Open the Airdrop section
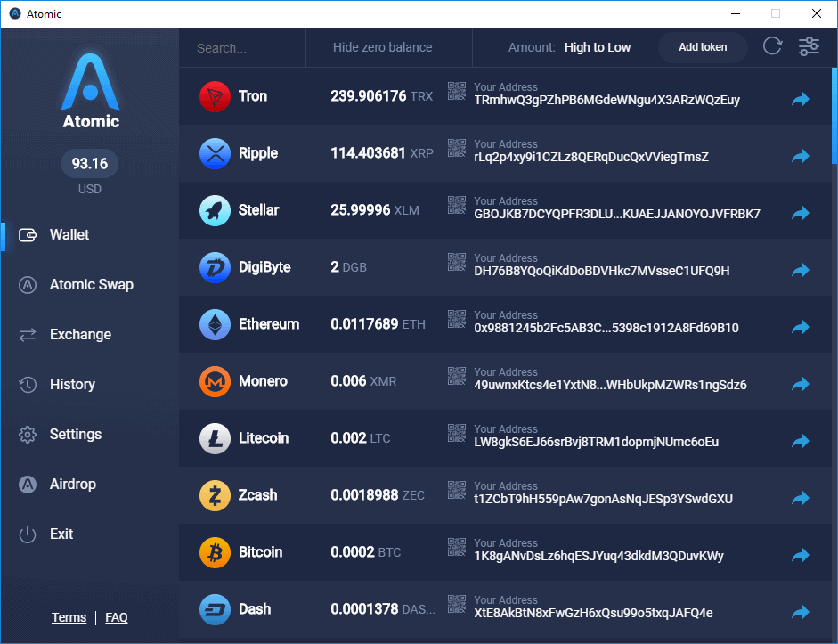Screen dimensions: 838x644 click(57, 485)
